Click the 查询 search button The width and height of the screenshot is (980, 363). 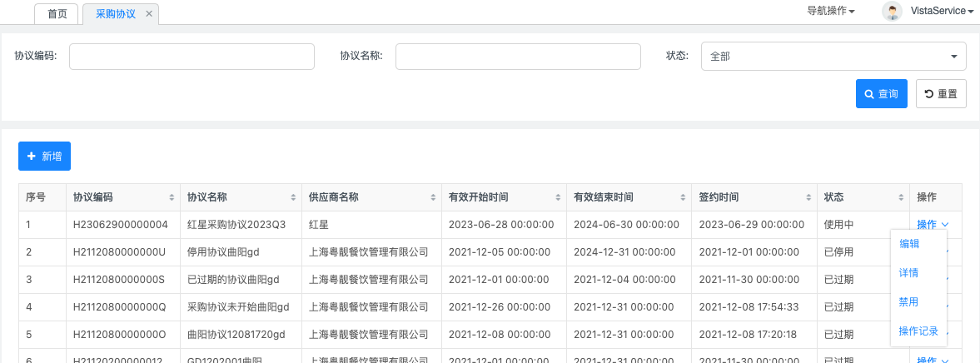tap(881, 94)
